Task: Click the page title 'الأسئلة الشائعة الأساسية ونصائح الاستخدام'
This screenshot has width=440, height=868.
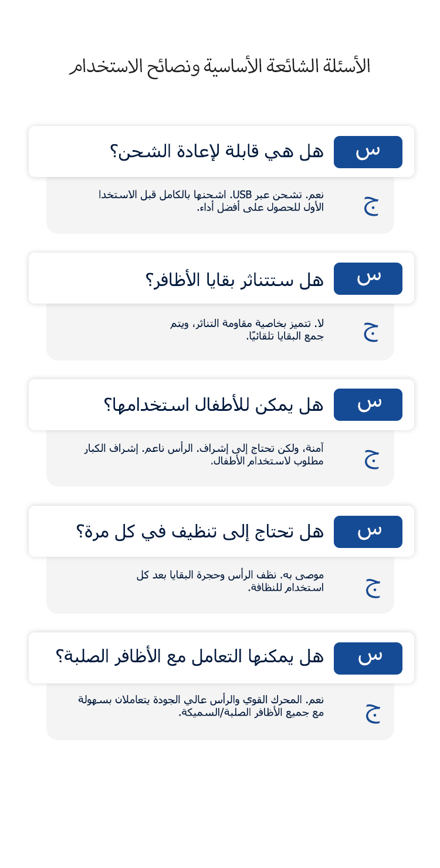Action: coord(220,66)
